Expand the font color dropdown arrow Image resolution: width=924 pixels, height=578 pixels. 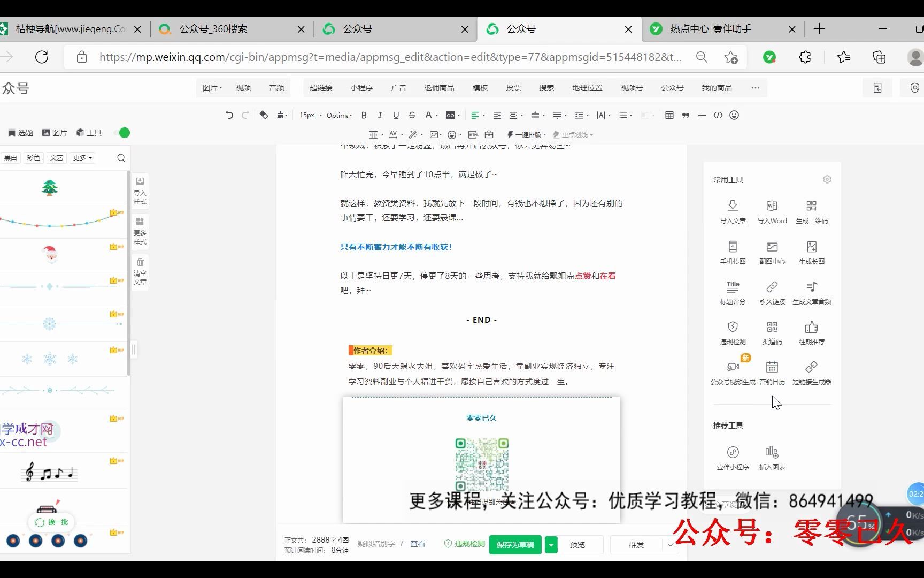[437, 115]
